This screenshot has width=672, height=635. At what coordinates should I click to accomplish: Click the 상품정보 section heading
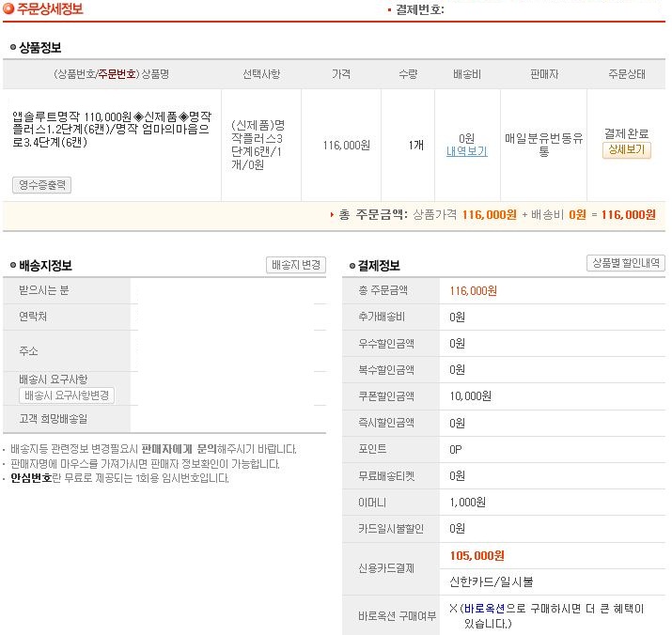click(40, 48)
